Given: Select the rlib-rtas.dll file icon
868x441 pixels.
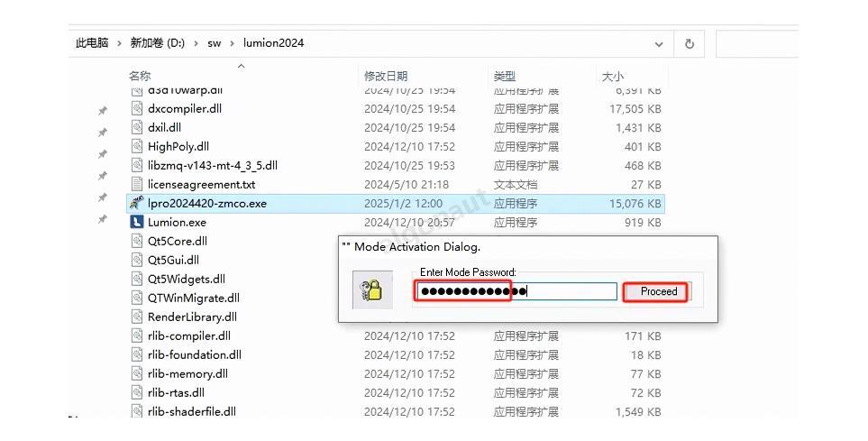Looking at the screenshot, I should click(x=137, y=392).
